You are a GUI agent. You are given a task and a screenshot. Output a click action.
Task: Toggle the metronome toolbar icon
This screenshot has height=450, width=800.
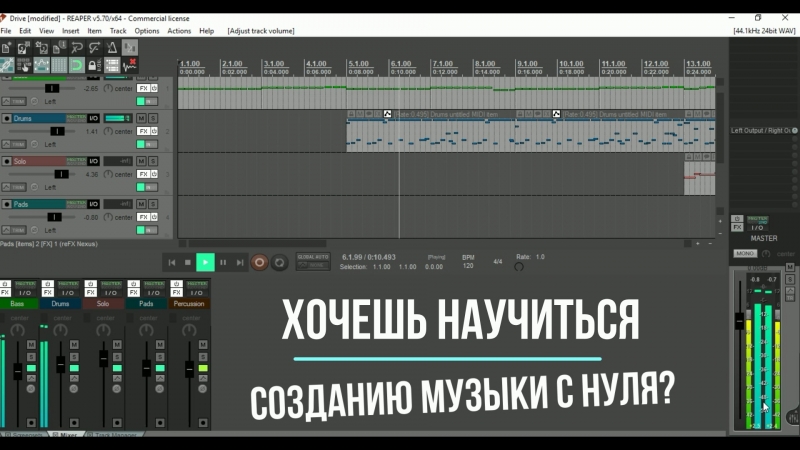pyautogui.click(x=112, y=48)
